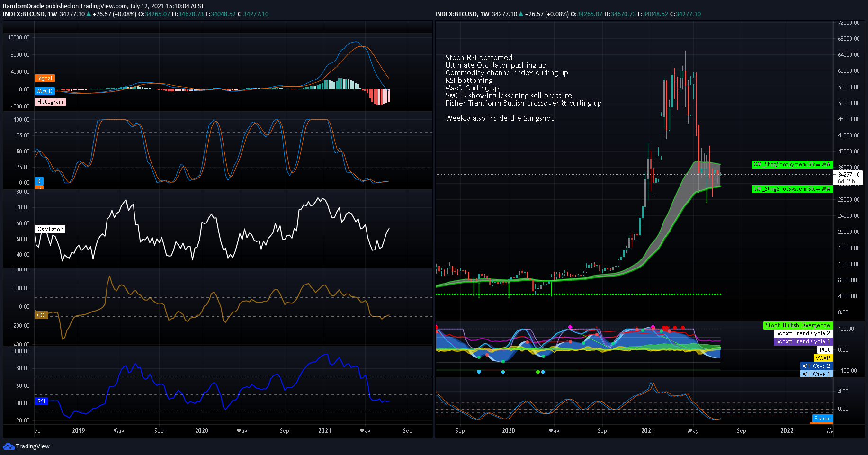This screenshot has width=868, height=455.
Task: Click the magenta diamond marker in WT panel
Action: [570, 327]
